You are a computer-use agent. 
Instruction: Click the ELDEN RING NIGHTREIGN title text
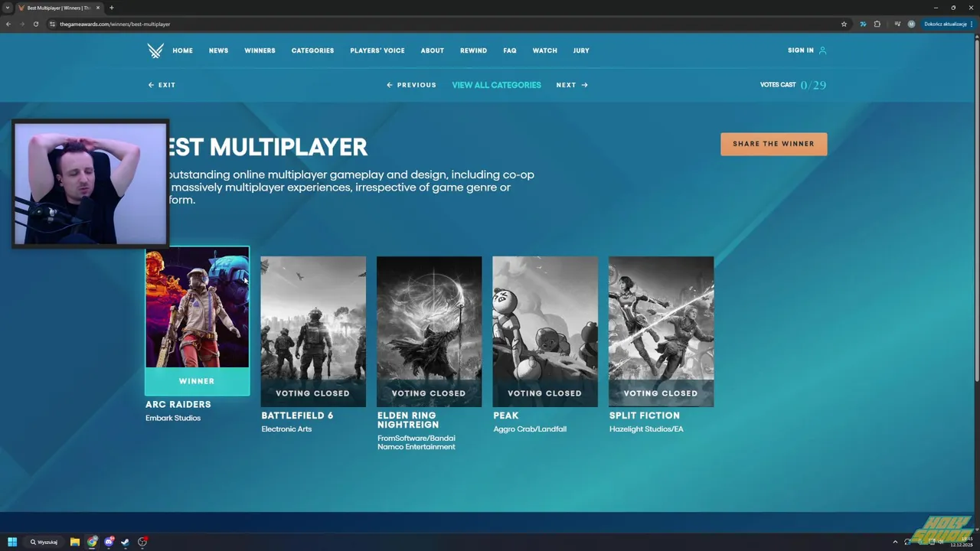point(408,420)
